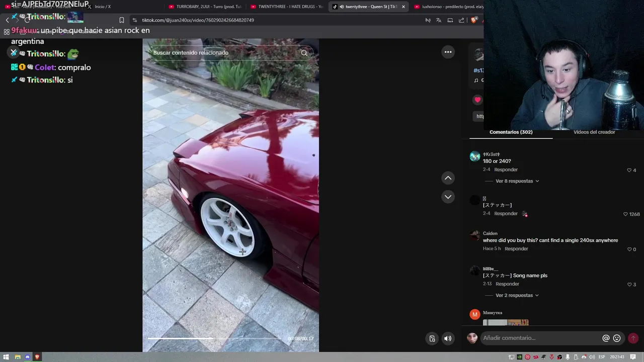Reply to the 'Song name pls' comment
644x362 pixels.
click(507, 284)
